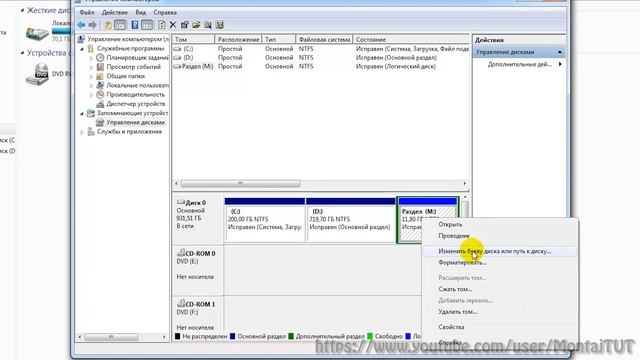This screenshot has width=640, height=360.
Task: Expand the Планировщик заданий node
Action: (91, 58)
